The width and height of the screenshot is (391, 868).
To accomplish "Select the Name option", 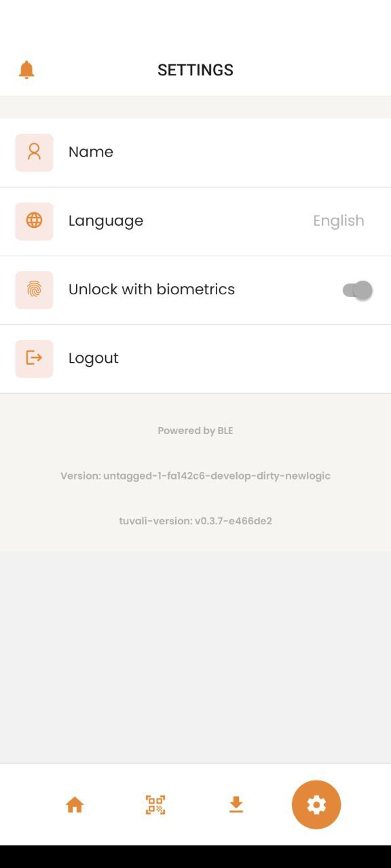I will [90, 152].
